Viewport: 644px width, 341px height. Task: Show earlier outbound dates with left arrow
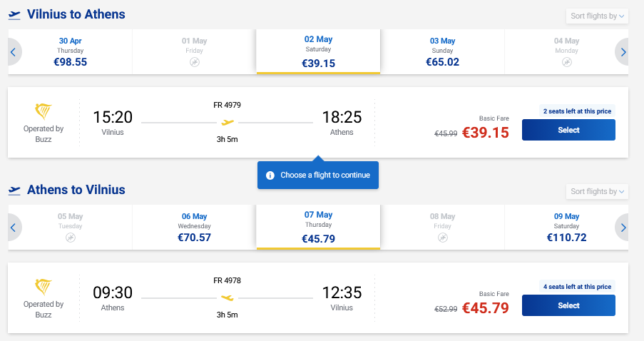13,52
